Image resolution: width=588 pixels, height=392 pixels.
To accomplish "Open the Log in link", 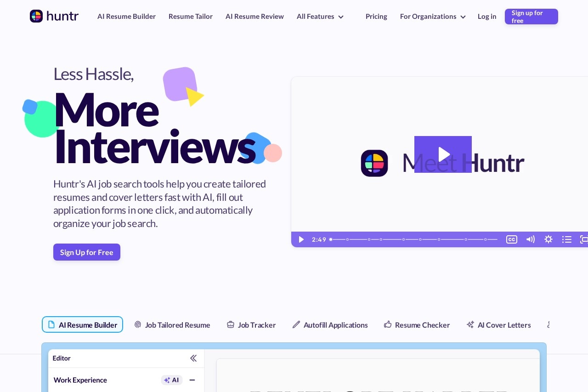I will [487, 17].
